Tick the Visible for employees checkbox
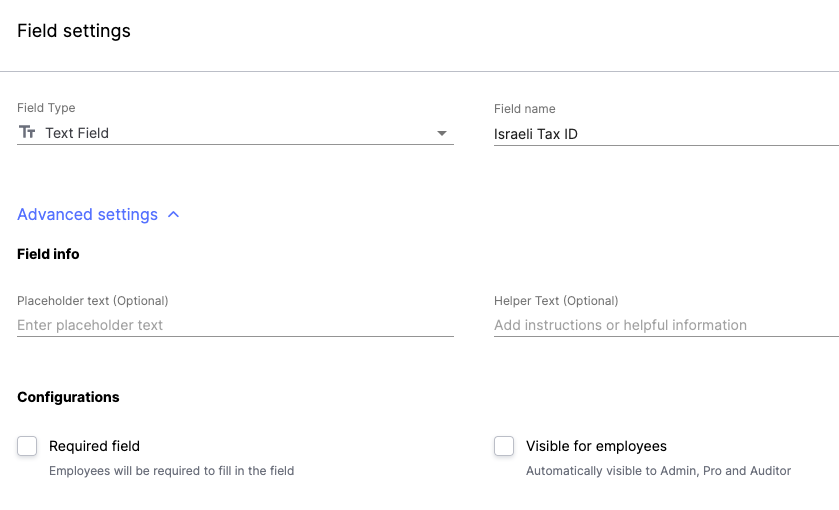 [504, 446]
